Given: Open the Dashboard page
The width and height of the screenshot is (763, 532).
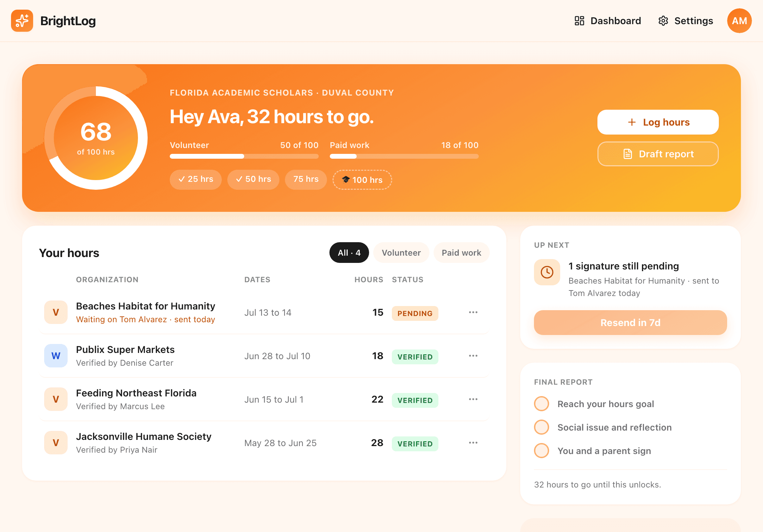Looking at the screenshot, I should (608, 21).
